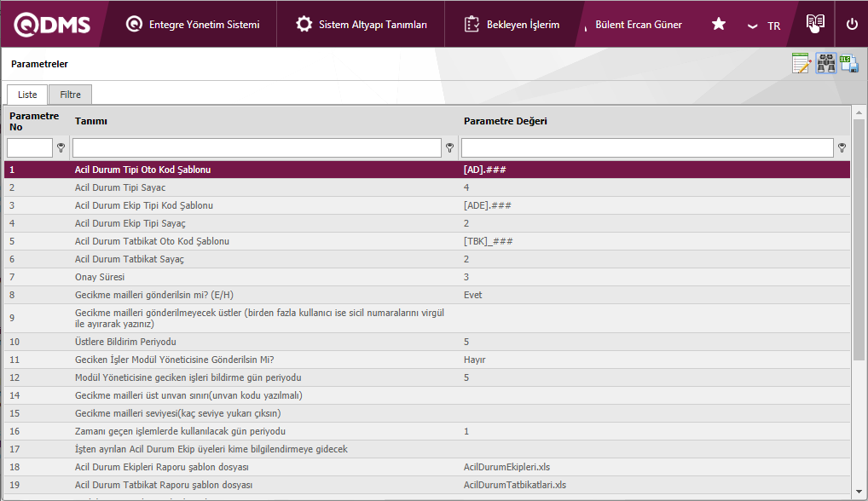The height and width of the screenshot is (501, 868).
Task: Open Sistem Altyapı Tanımları menu
Action: [x=362, y=25]
